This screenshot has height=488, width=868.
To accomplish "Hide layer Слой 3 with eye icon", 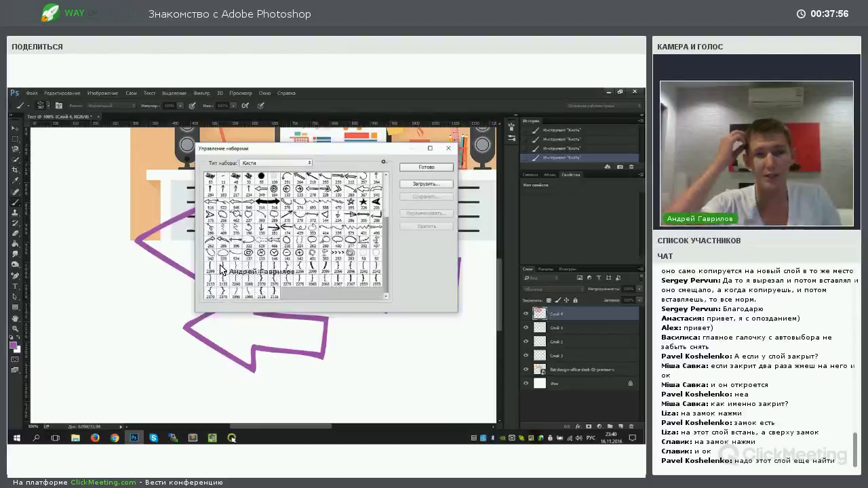I will click(x=526, y=355).
